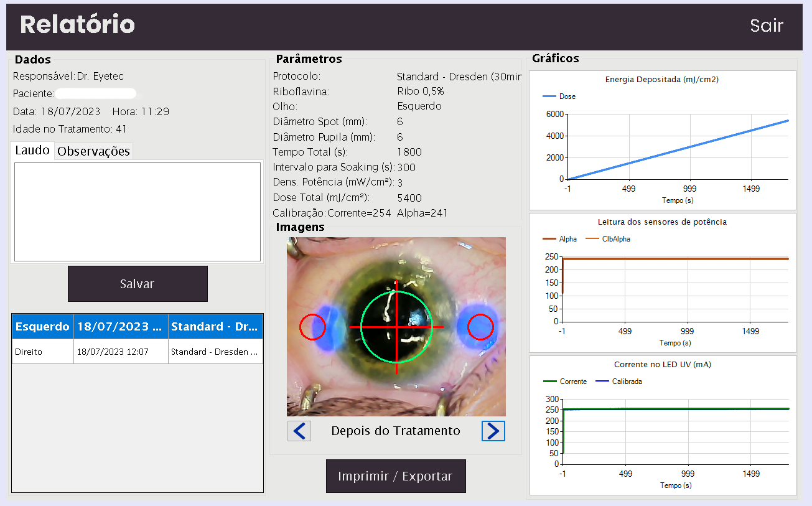Image resolution: width=812 pixels, height=506 pixels.
Task: Click the Protocolo value Standard - Dresden
Action: (x=459, y=77)
